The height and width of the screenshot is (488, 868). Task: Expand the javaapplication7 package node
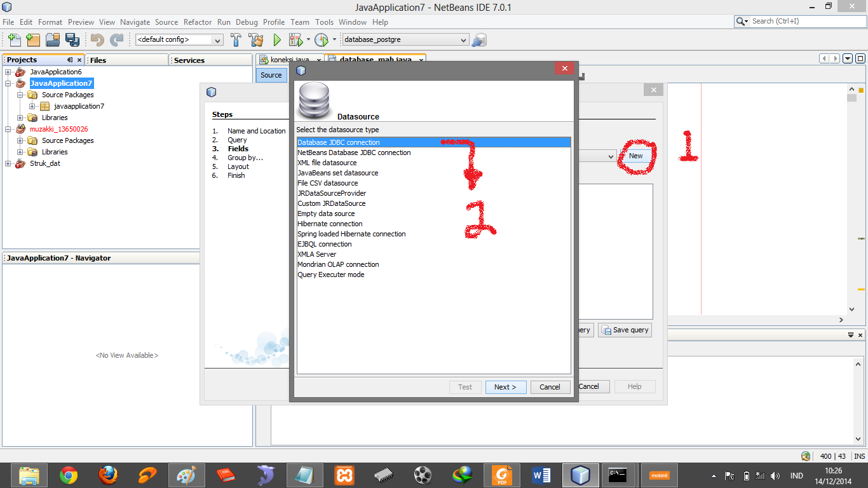pos(32,106)
